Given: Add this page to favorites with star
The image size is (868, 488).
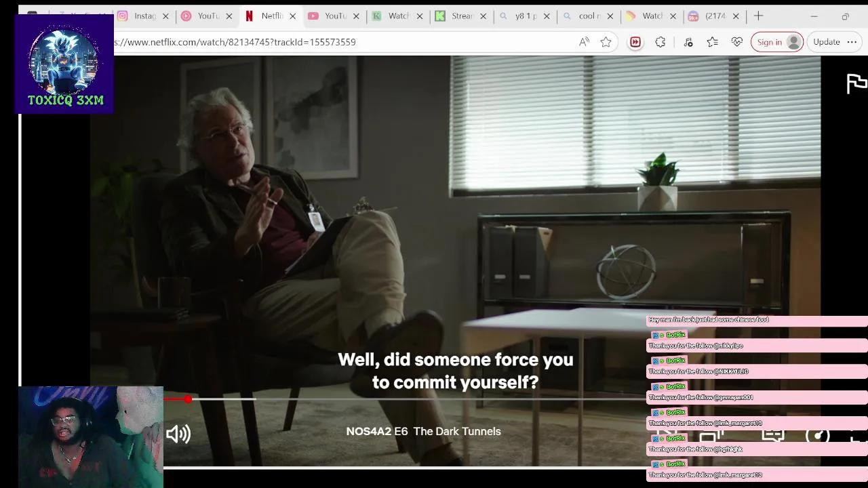Looking at the screenshot, I should pos(606,42).
